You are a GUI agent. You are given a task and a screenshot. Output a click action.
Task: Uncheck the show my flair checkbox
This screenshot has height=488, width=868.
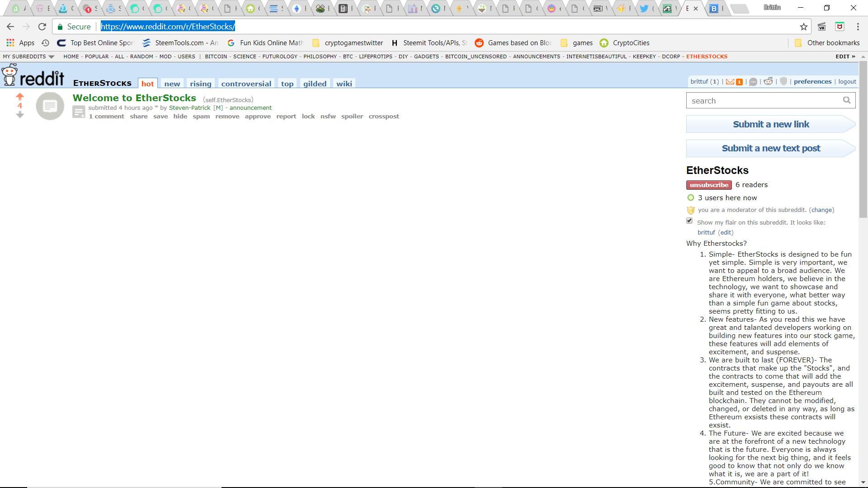pos(689,221)
